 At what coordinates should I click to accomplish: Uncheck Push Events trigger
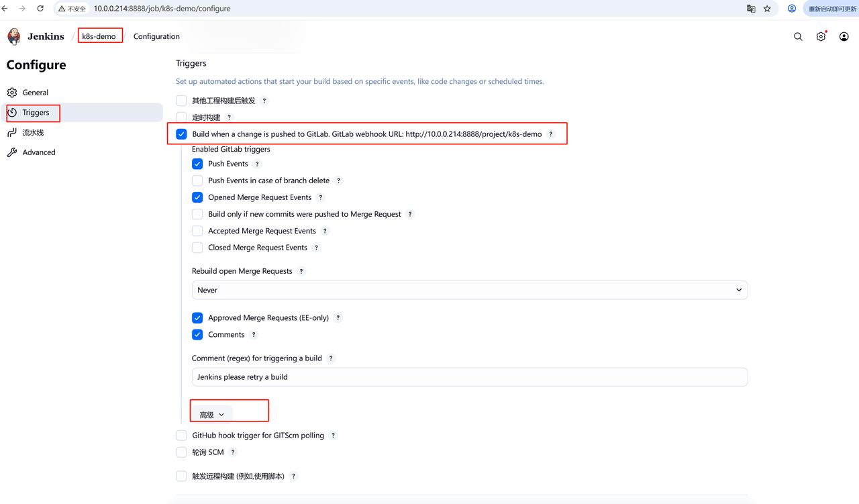(197, 164)
